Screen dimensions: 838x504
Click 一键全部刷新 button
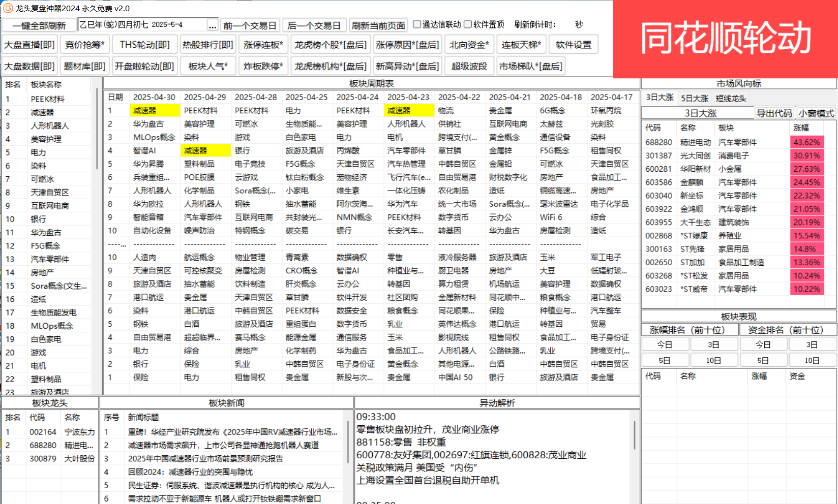39,25
